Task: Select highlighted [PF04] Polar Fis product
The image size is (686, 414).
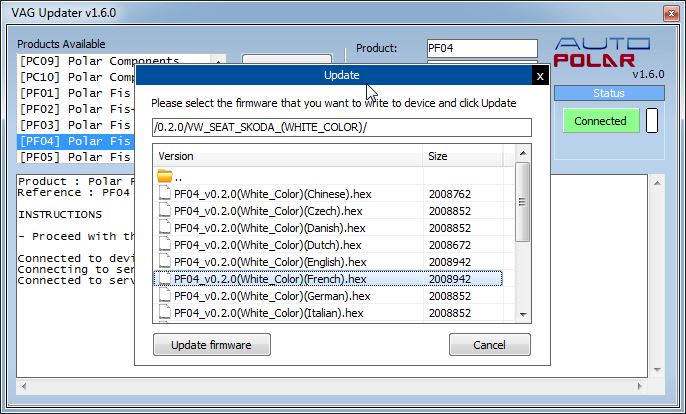Action: 76,141
